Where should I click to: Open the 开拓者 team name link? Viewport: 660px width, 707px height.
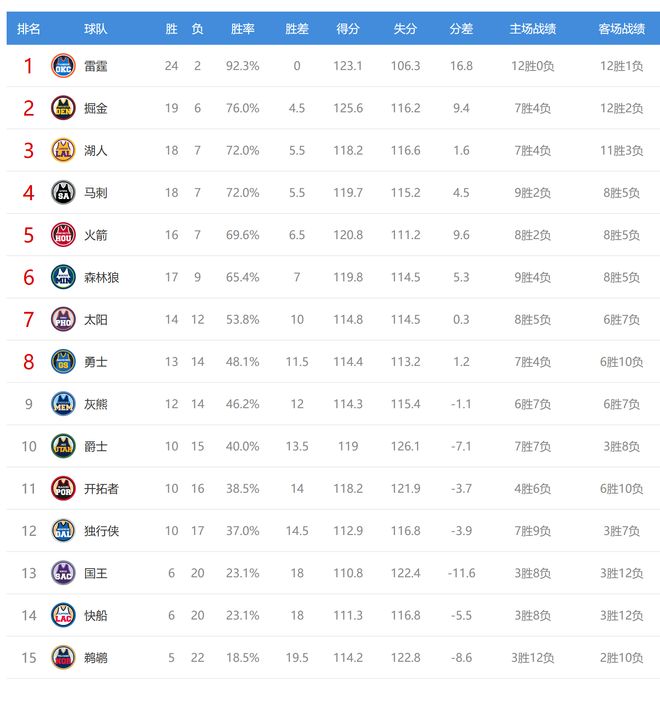101,488
